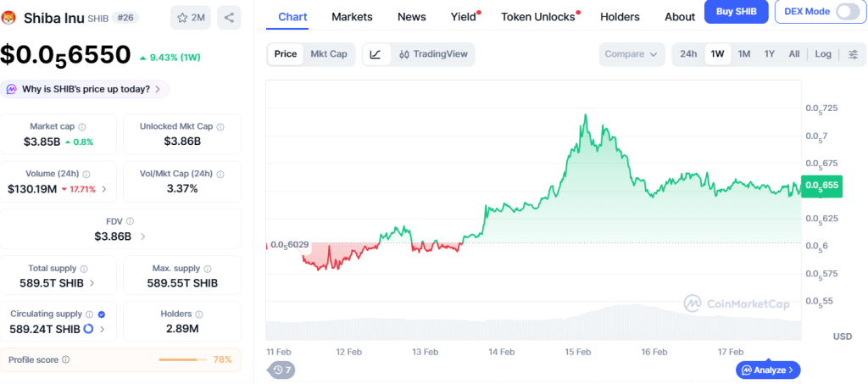Open the About tab
Screen dimensions: 868x384
[x=680, y=17]
